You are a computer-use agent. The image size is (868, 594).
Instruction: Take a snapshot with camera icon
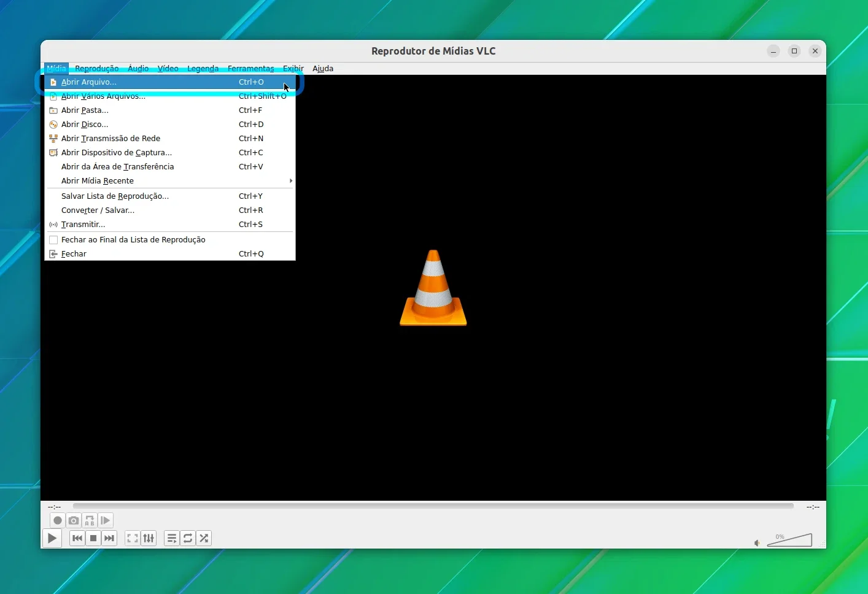[74, 520]
